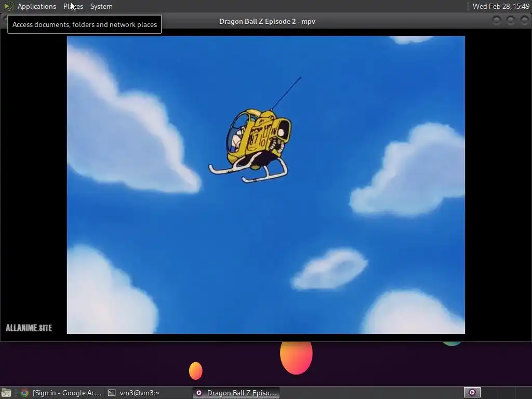Switch to the Google sign-in Chrome window
This screenshot has height=399, width=532.
pos(61,393)
